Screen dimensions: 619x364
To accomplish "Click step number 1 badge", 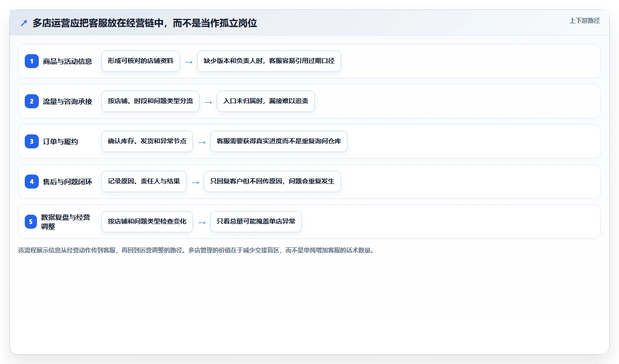I will [x=32, y=61].
